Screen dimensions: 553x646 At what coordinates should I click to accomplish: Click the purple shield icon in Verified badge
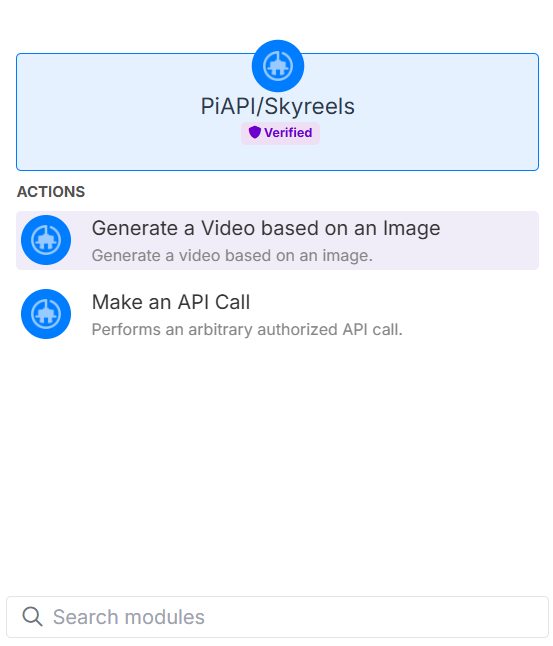pos(255,132)
